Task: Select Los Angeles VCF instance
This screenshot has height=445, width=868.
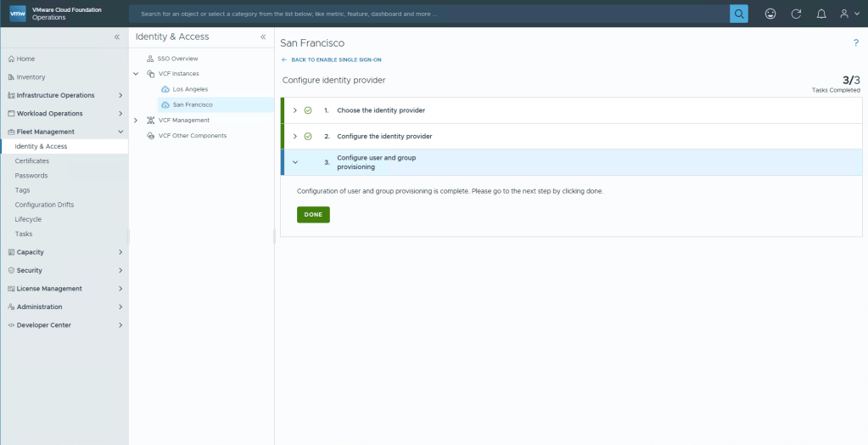Action: point(190,89)
